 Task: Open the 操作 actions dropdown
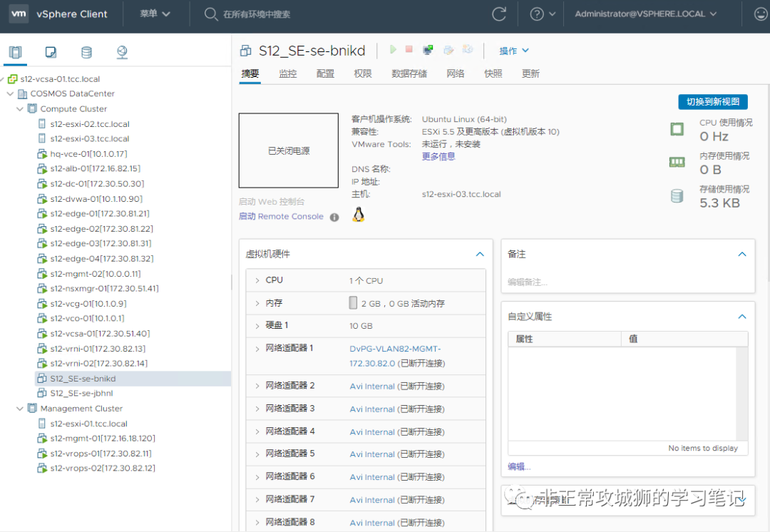click(514, 51)
